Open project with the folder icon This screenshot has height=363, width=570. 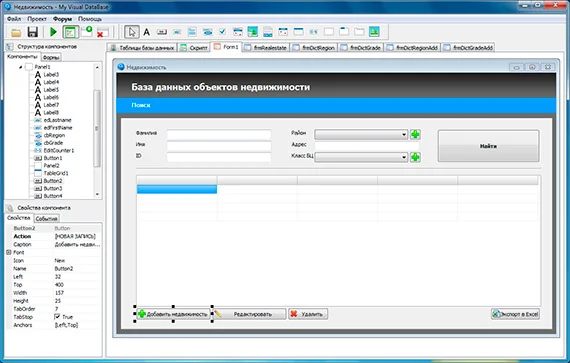[16, 33]
